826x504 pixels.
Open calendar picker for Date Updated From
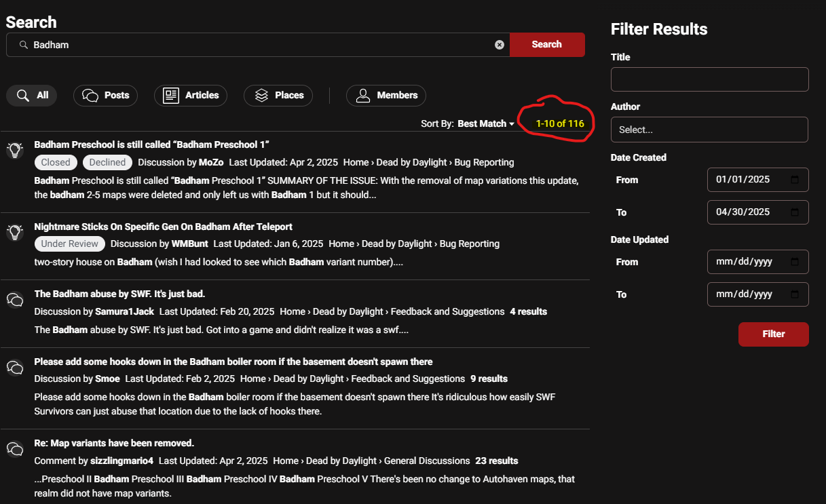point(795,262)
